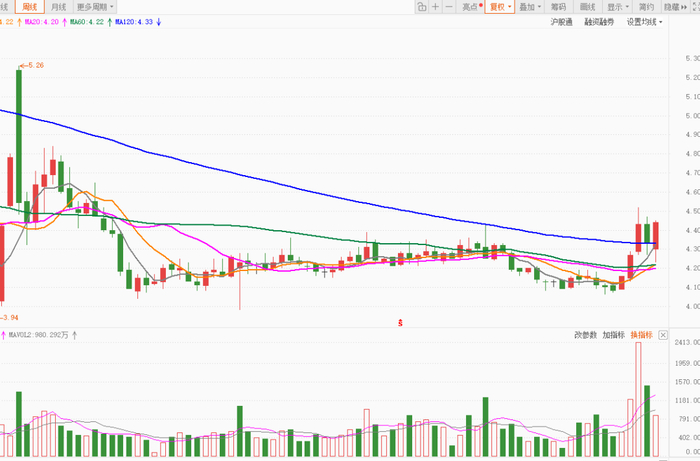Click the red event marker below chart
Image resolution: width=700 pixels, height=461 pixels.
[x=400, y=323]
